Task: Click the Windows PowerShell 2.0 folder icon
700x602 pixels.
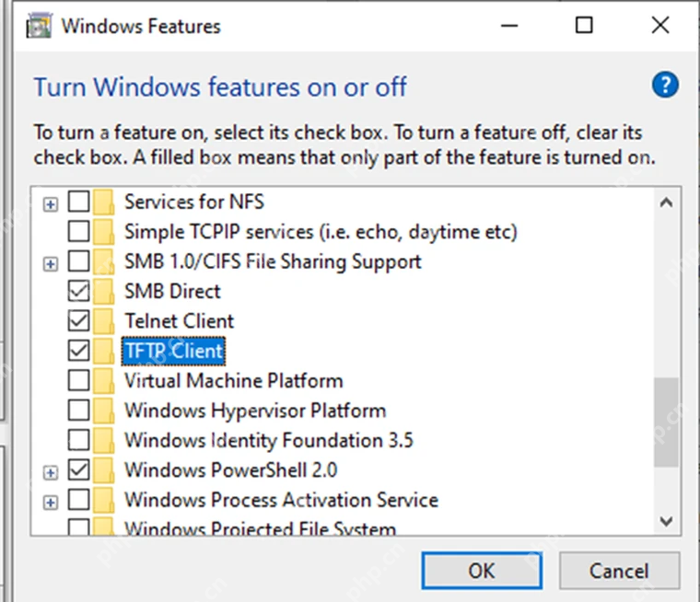Action: (x=103, y=469)
